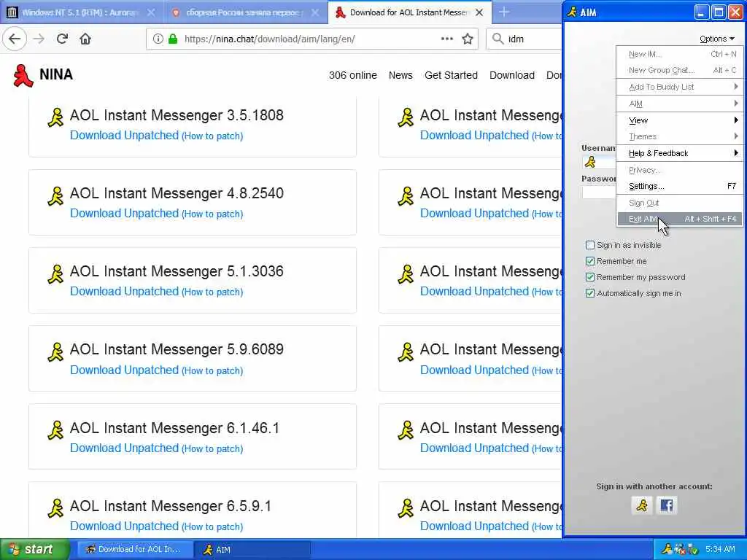Uncheck Remember my password checkbox
This screenshot has width=747, height=560.
point(589,277)
